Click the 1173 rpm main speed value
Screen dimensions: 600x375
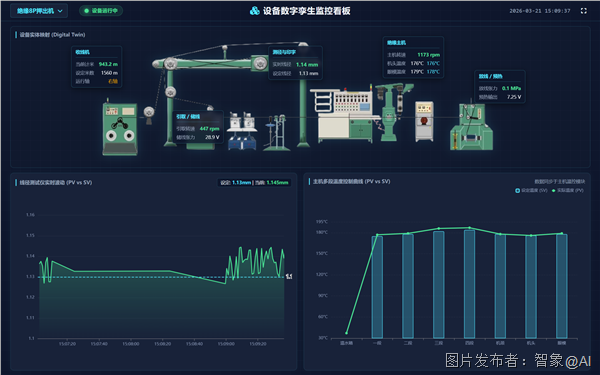tap(429, 55)
